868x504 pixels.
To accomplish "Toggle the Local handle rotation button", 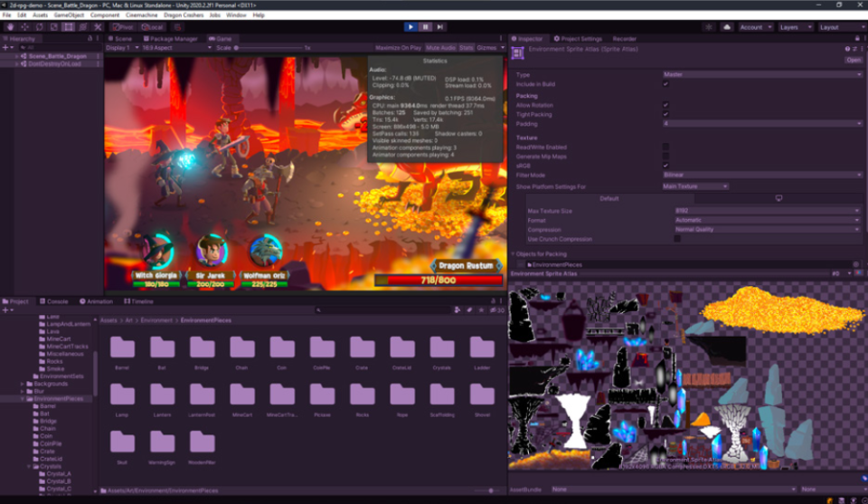I will point(152,26).
